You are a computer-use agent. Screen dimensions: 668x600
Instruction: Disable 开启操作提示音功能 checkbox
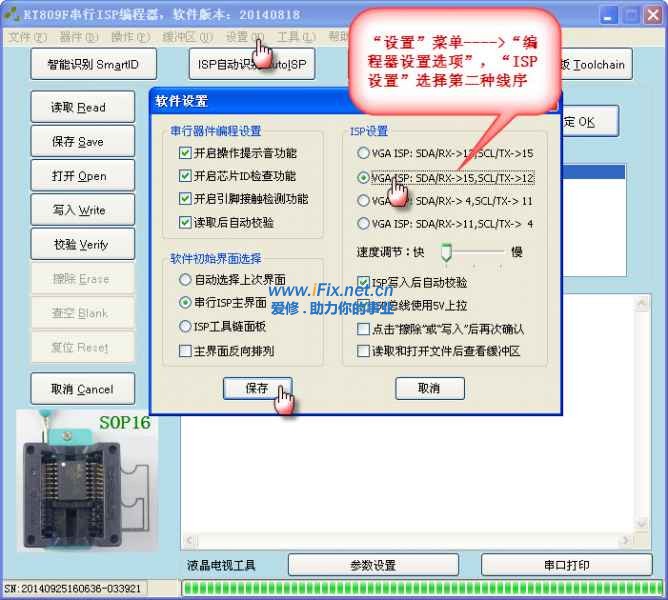(185, 154)
